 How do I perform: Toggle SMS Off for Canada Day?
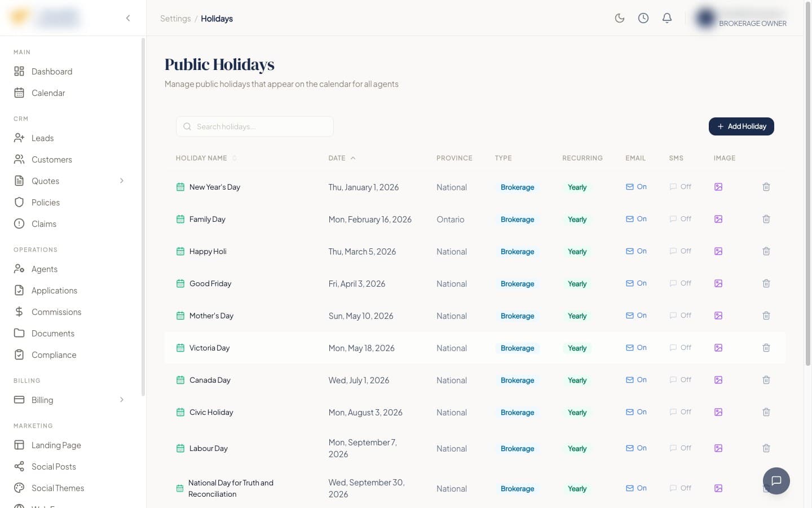(680, 380)
